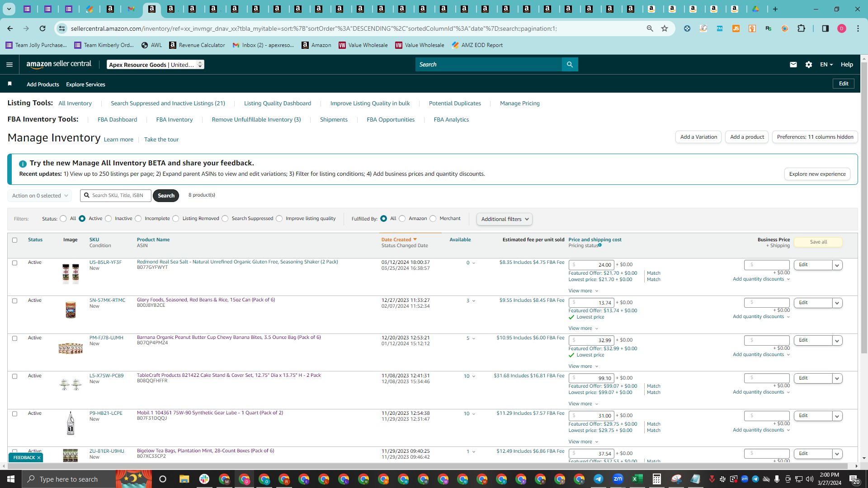Select the Mobil 1 Gear Lube row checkbox
The height and width of the screenshot is (488, 868).
[x=14, y=414]
